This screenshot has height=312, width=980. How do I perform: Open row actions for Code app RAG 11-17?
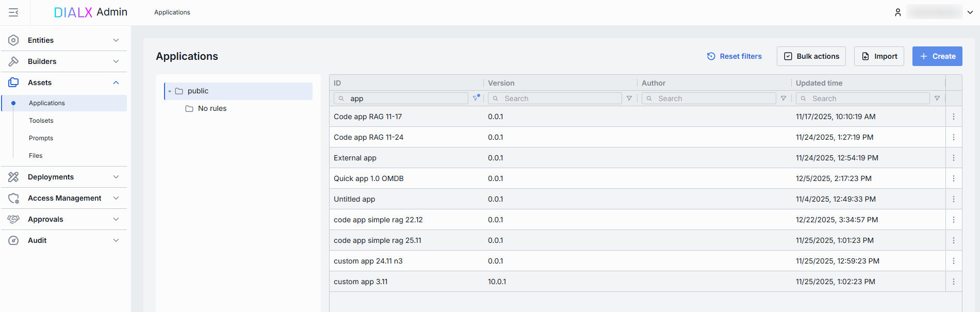(x=953, y=117)
